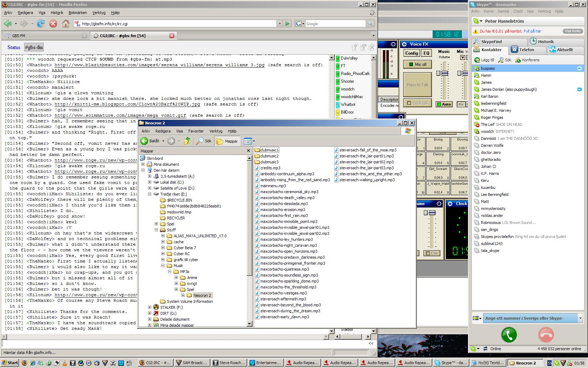Image resolution: width=588 pixels, height=368 pixels.
Task: Expand Spel folder under Tredje riket
Action: pos(156,224)
